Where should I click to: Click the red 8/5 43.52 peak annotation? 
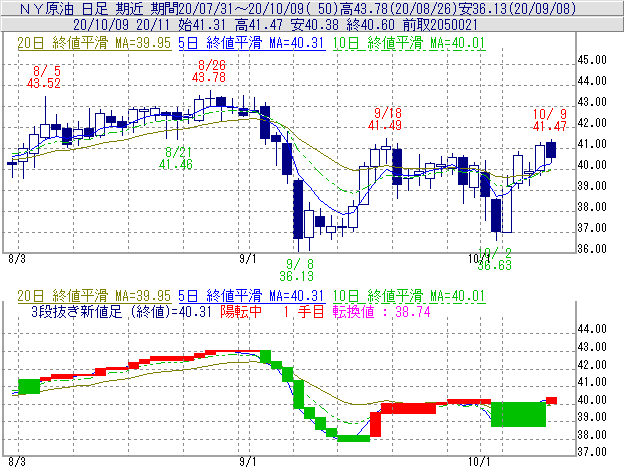click(44, 77)
